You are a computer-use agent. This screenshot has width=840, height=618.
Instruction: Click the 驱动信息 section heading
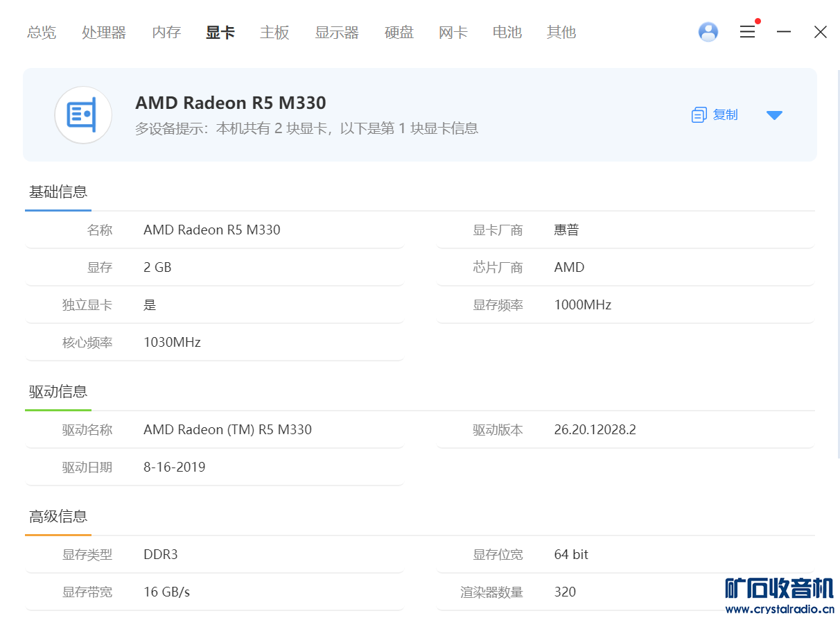tap(58, 392)
